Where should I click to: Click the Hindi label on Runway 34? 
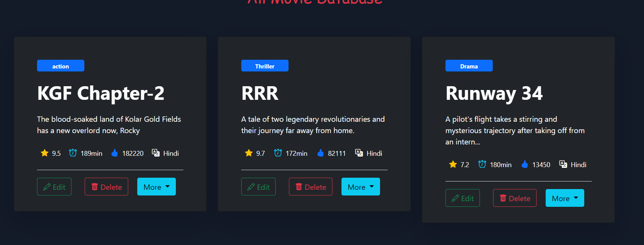click(579, 165)
